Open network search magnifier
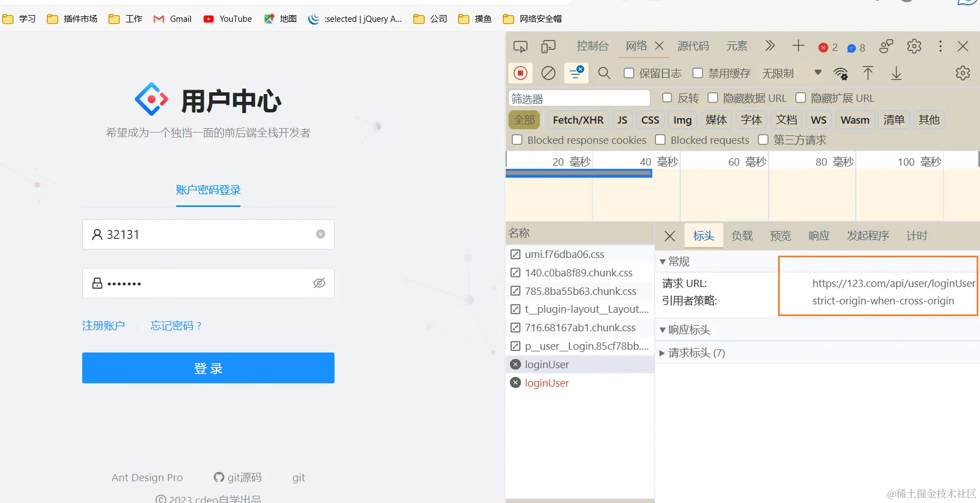 coord(604,73)
